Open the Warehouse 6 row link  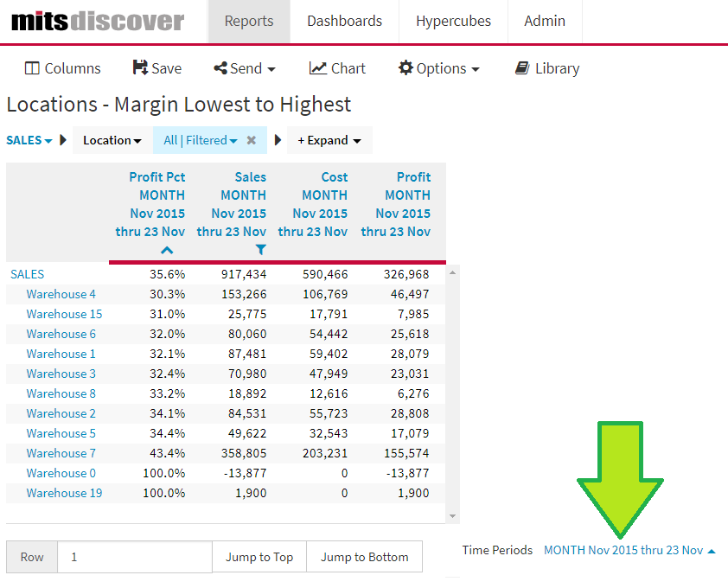pyautogui.click(x=61, y=335)
